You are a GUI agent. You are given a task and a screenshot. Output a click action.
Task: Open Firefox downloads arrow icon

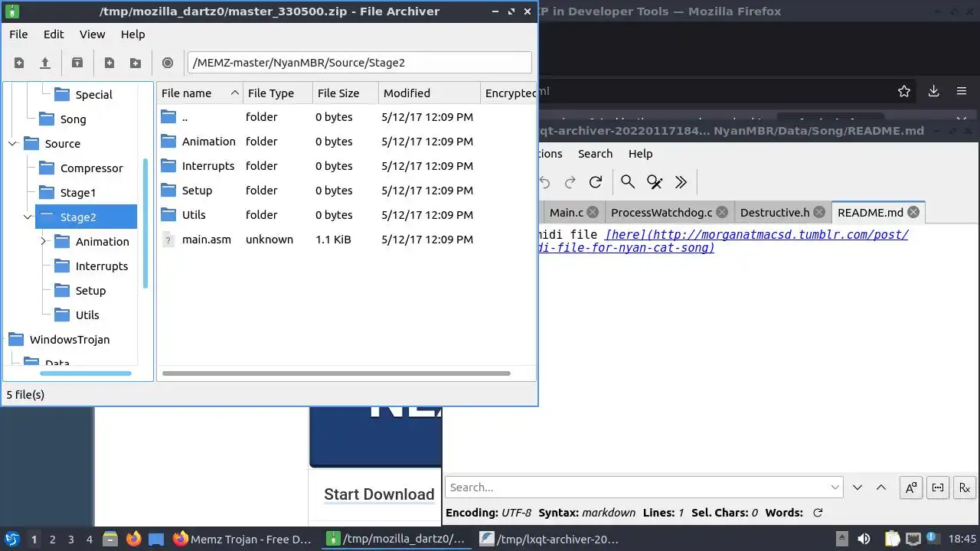(x=933, y=91)
